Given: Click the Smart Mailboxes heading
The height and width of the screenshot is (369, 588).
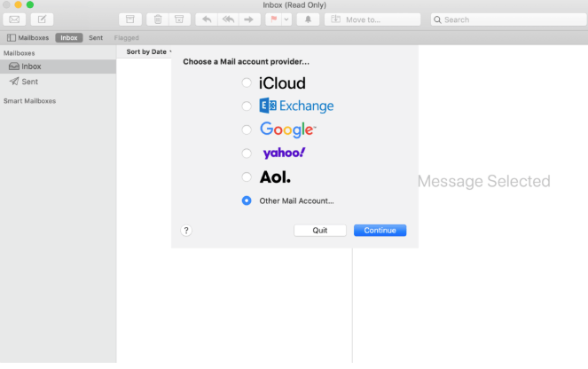Looking at the screenshot, I should pos(29,101).
